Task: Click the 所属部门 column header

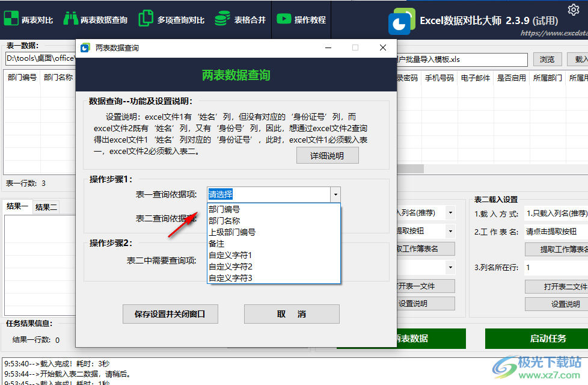Action: point(547,78)
